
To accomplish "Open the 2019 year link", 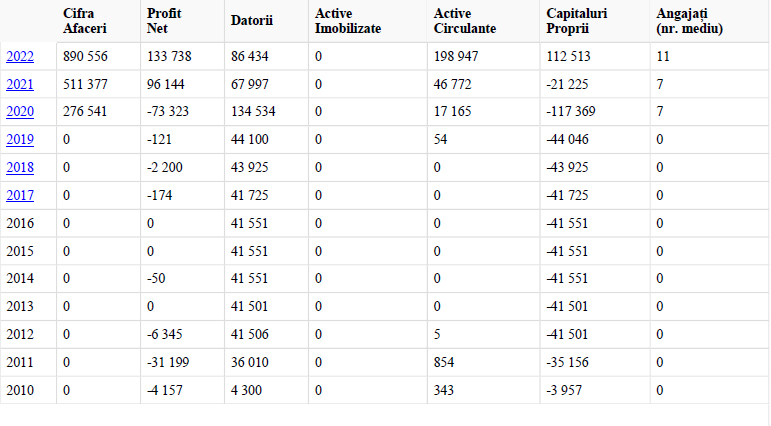I will [20, 140].
